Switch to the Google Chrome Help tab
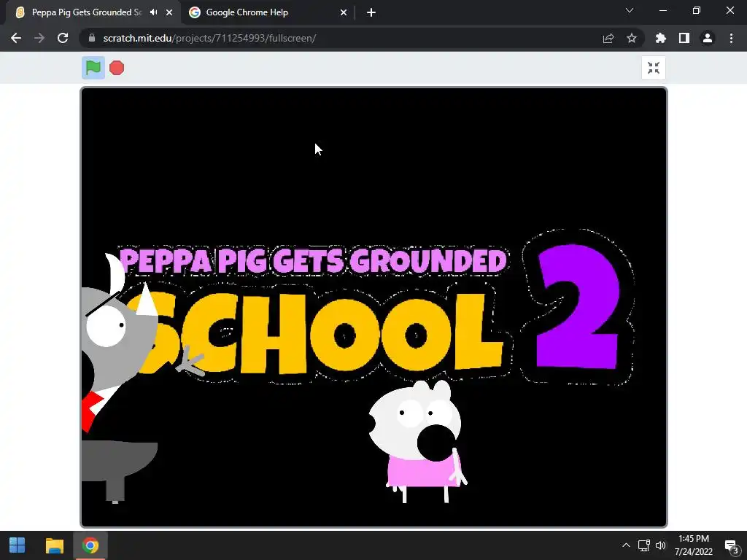 (x=247, y=12)
